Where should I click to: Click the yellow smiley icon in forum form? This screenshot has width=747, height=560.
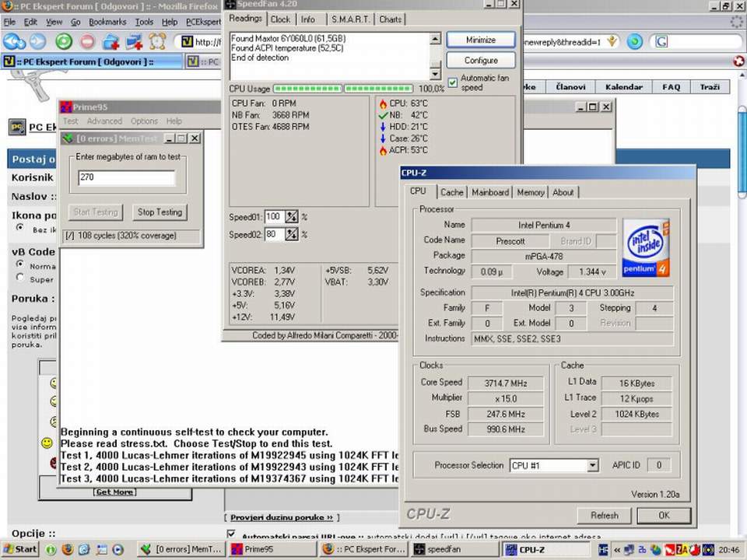pos(47,443)
